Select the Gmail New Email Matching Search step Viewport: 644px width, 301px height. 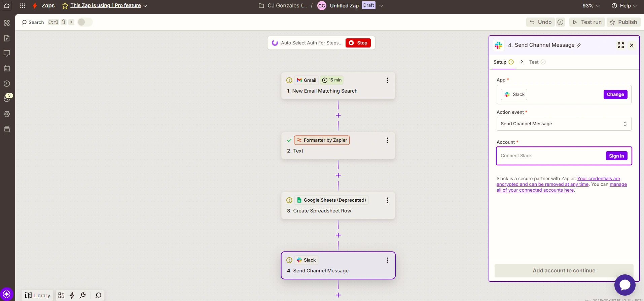click(x=338, y=86)
